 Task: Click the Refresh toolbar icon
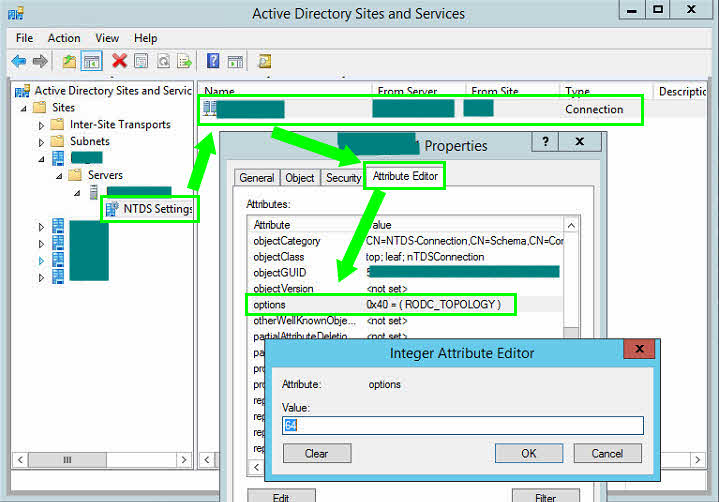[x=163, y=61]
